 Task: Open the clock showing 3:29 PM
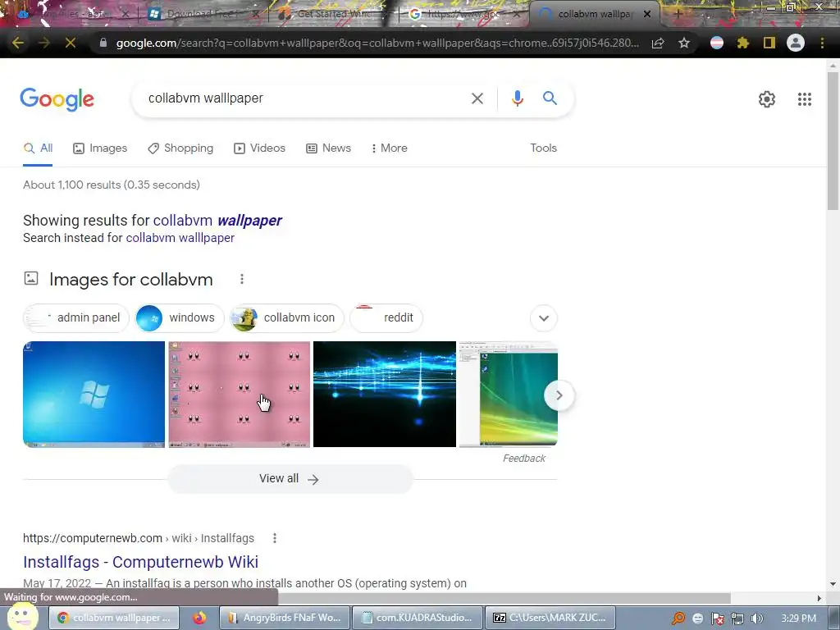click(798, 619)
